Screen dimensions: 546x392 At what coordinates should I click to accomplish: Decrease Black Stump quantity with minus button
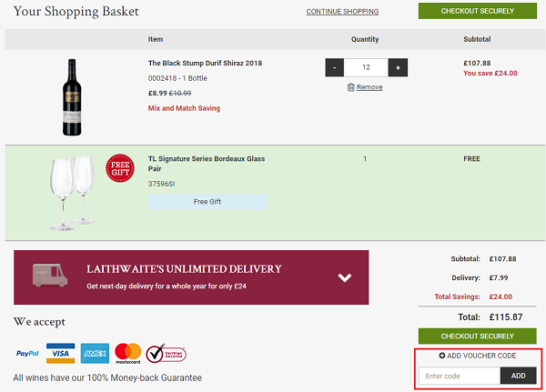[335, 67]
